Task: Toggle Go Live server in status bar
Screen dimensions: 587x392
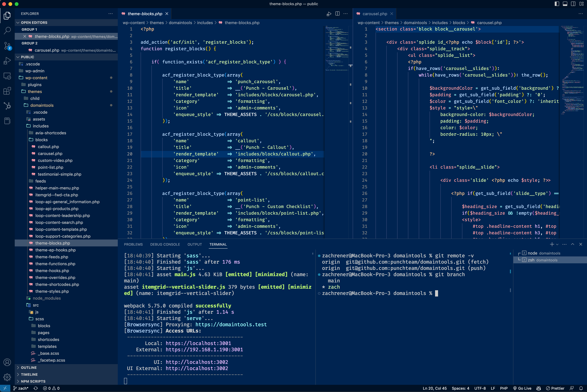Action: pos(522,388)
